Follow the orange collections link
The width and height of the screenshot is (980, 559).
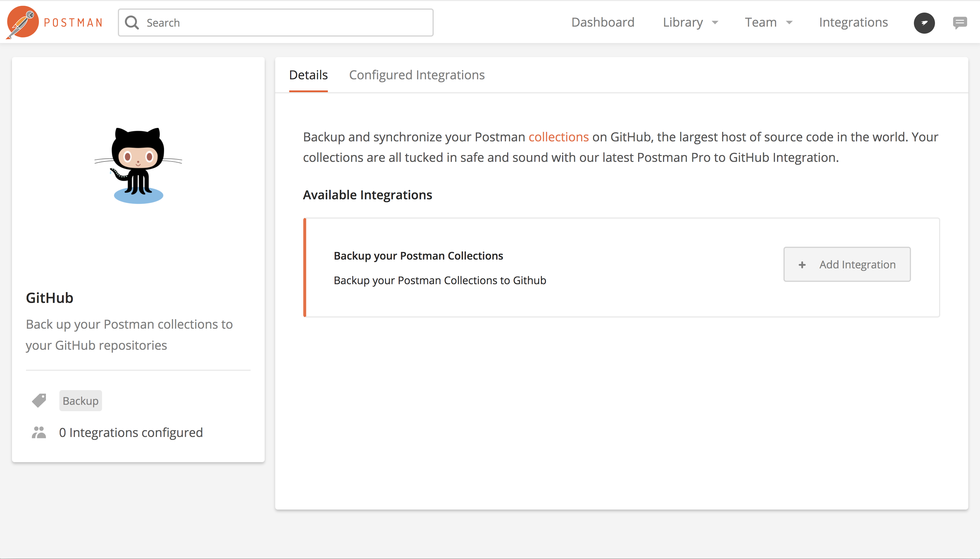tap(559, 137)
